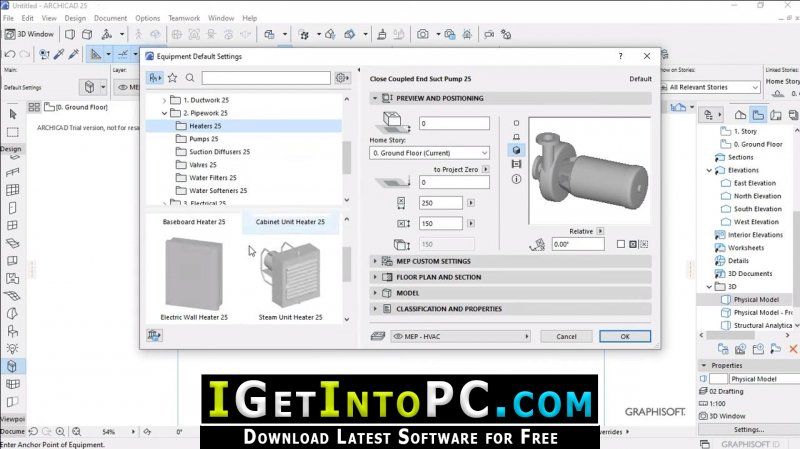The height and width of the screenshot is (449, 800).
Task: Click the View Map icon in Navigator
Action: [x=758, y=115]
